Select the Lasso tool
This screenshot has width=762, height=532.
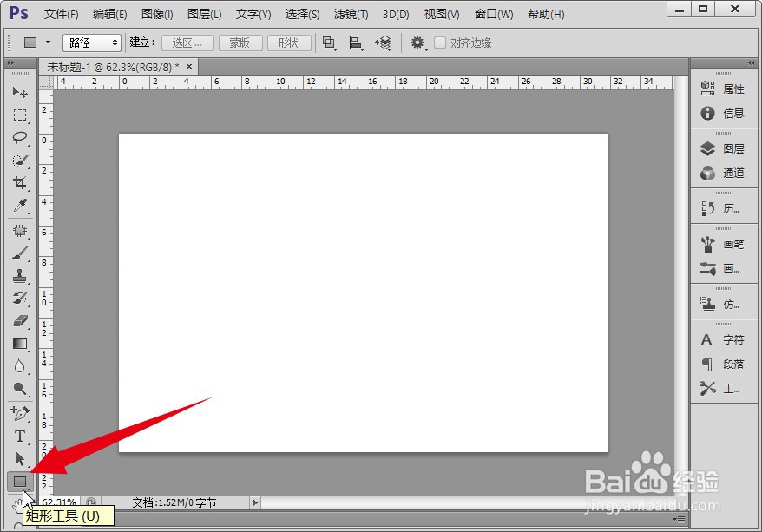pyautogui.click(x=20, y=137)
